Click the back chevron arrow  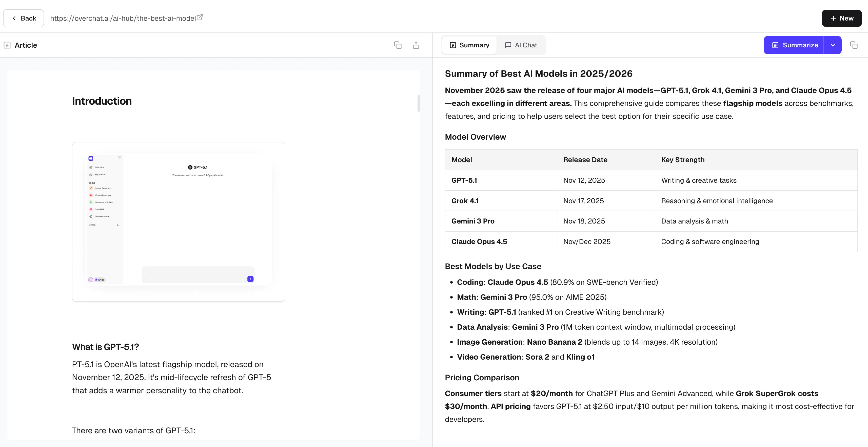[x=14, y=18]
